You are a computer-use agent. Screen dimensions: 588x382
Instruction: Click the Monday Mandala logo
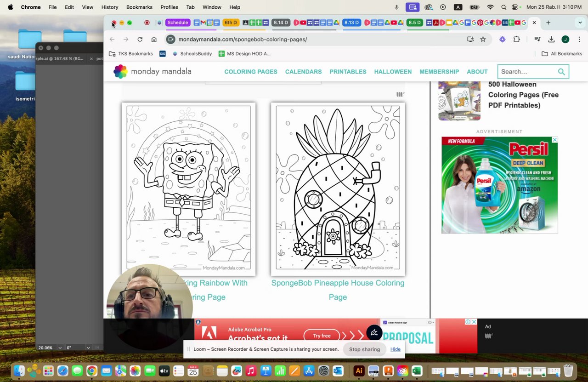tap(153, 71)
